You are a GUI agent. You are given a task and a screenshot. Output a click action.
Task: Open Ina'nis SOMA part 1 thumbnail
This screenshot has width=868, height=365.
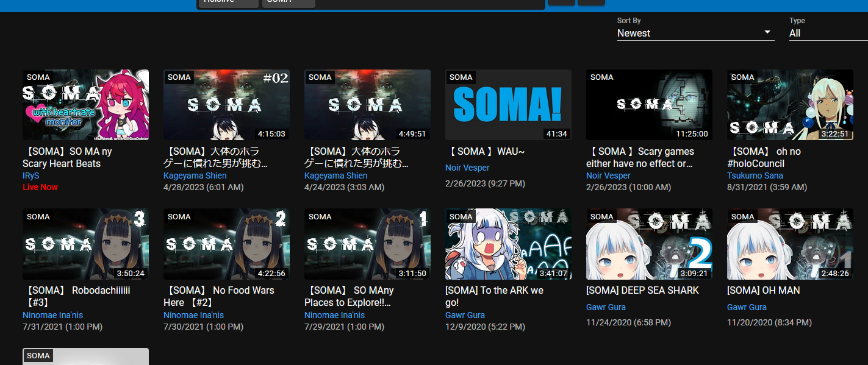coord(367,244)
